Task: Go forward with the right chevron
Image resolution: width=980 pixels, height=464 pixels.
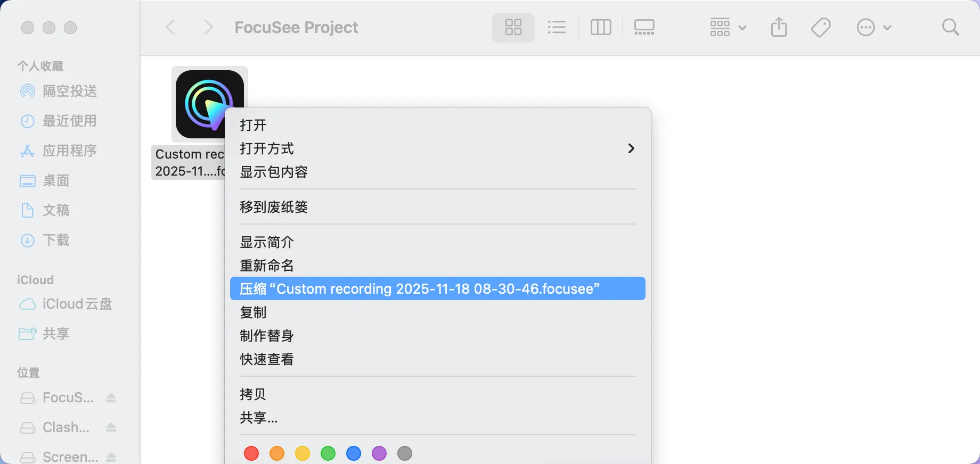Action: (208, 27)
